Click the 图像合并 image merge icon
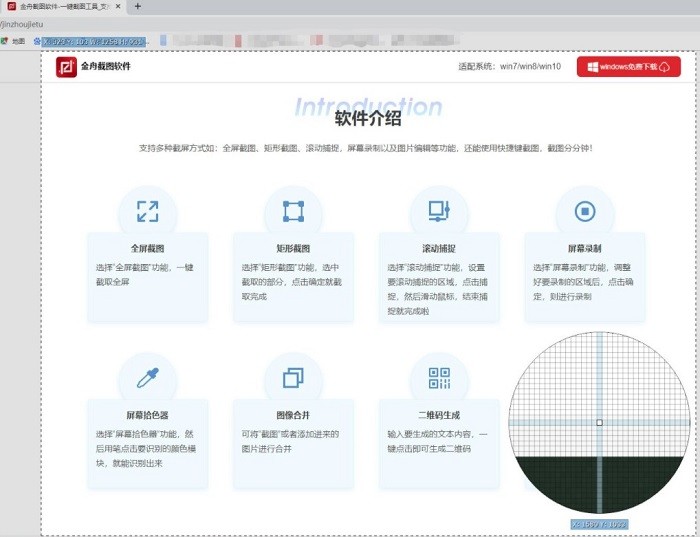 coord(293,378)
